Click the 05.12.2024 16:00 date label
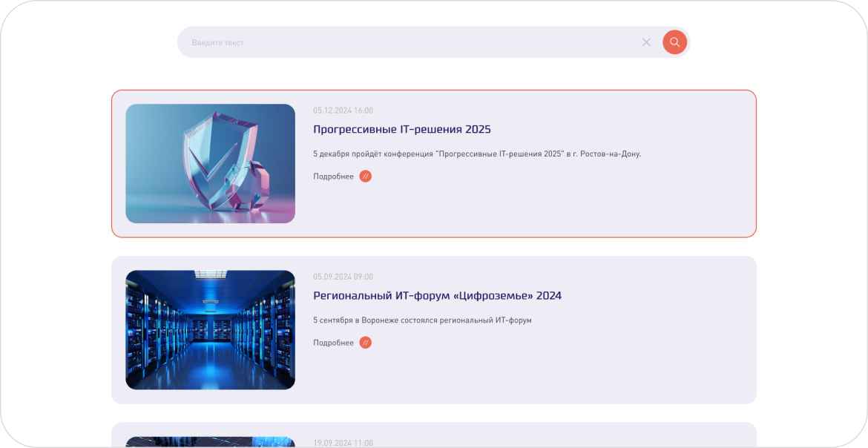The image size is (868, 448). tap(343, 111)
